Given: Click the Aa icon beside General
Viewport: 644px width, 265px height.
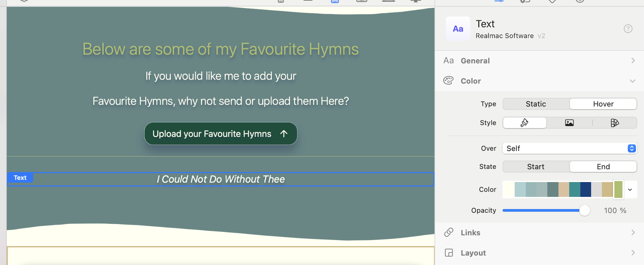Looking at the screenshot, I should pos(449,61).
